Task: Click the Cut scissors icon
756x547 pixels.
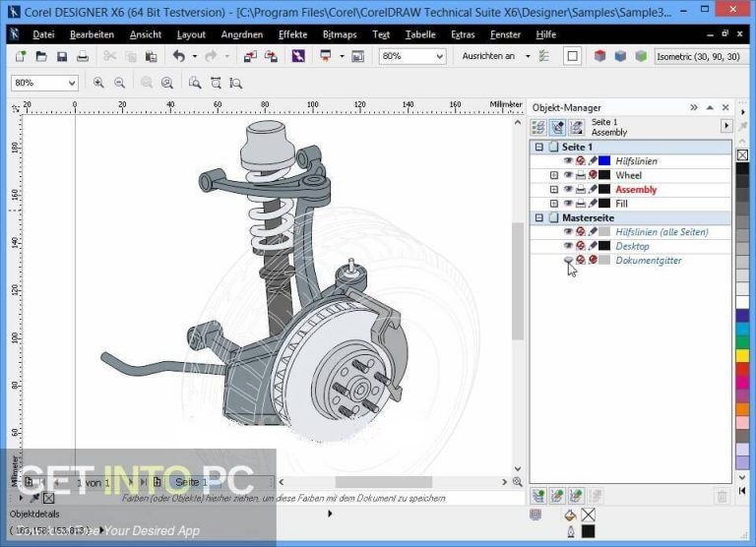Action: click(110, 56)
